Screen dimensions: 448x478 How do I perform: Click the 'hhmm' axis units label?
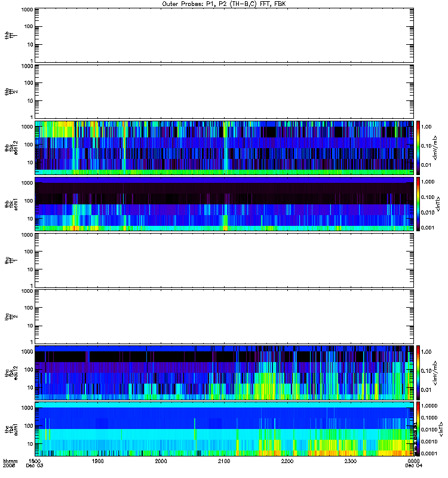[10, 461]
